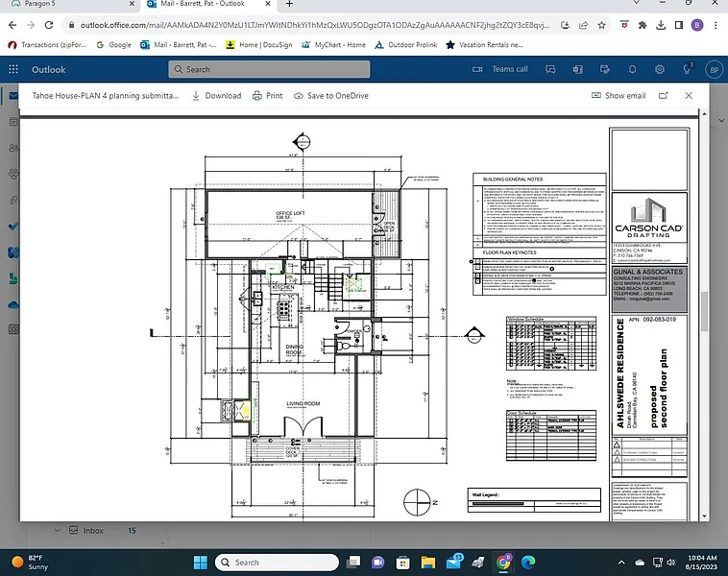Open the Home DocuSign bookmark

(260, 44)
